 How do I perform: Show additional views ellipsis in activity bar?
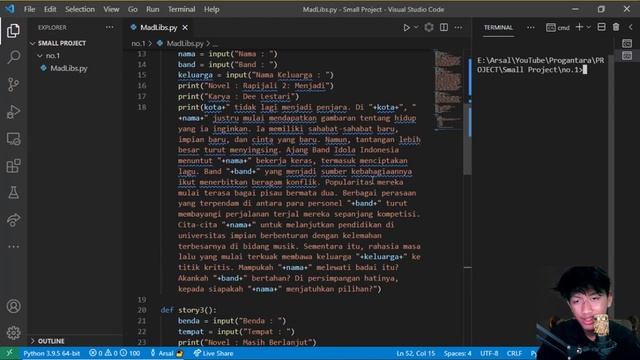pyautogui.click(x=13, y=247)
